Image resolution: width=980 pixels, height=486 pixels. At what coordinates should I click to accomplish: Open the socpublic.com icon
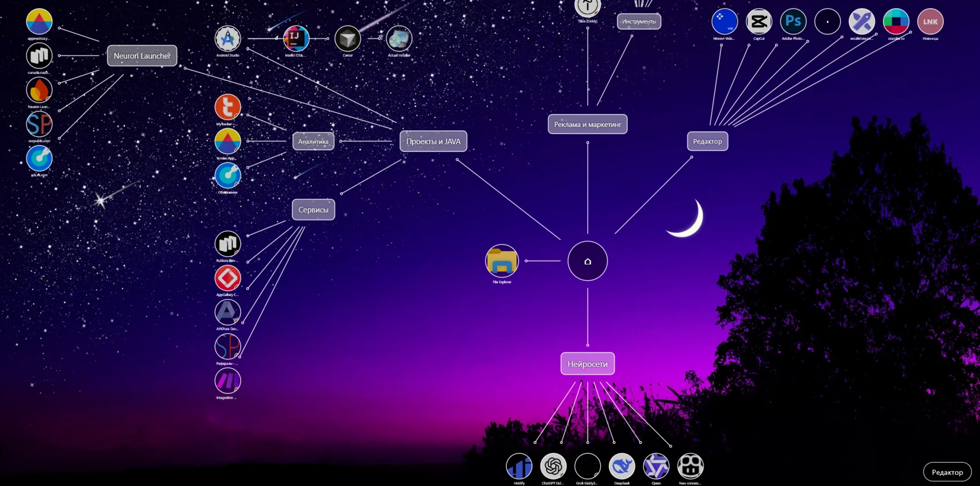(x=39, y=124)
